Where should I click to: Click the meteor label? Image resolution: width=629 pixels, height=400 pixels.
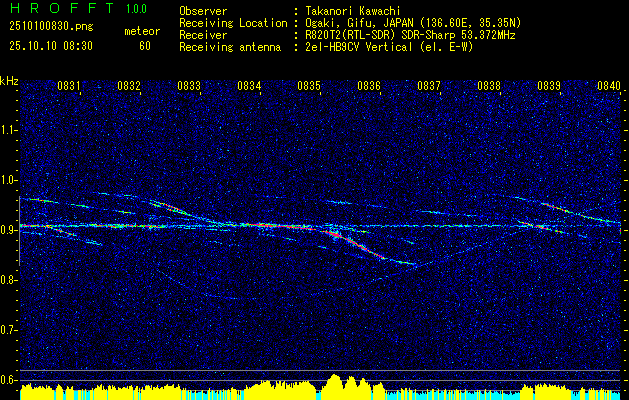coord(142,31)
